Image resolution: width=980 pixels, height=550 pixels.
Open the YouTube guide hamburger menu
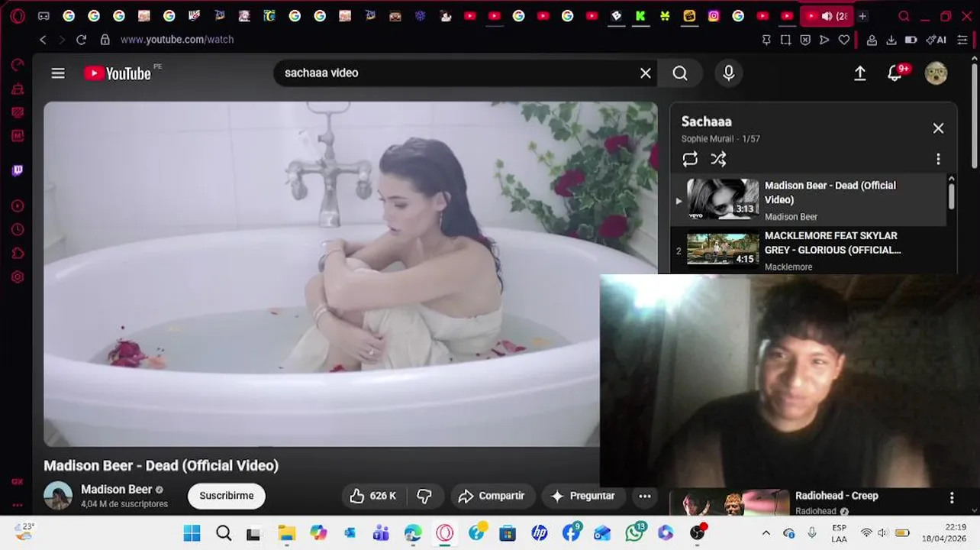pyautogui.click(x=58, y=73)
